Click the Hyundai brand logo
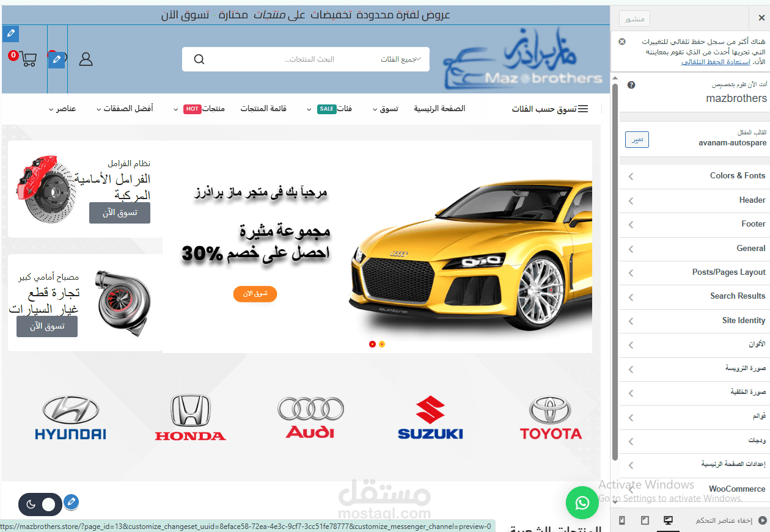 tap(70, 418)
